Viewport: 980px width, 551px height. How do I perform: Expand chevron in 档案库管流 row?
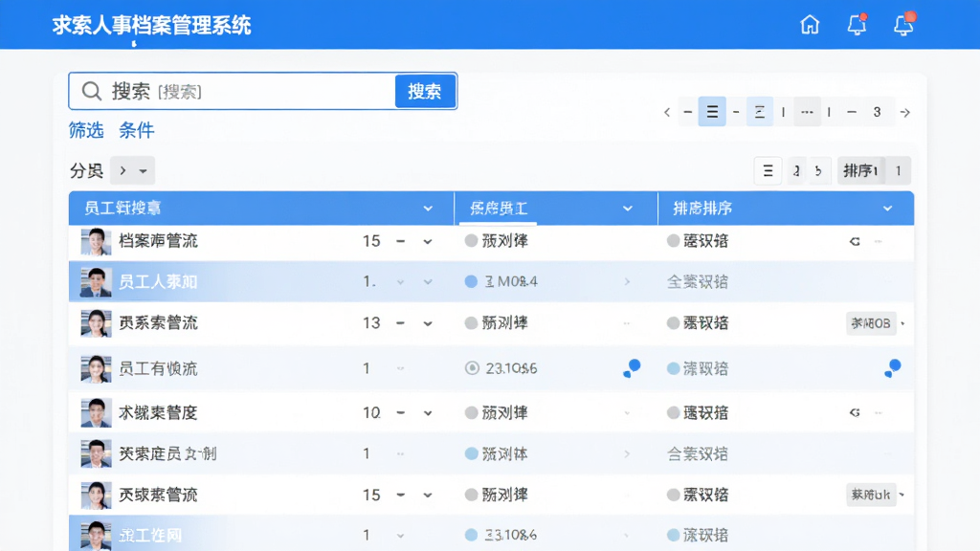click(x=428, y=242)
